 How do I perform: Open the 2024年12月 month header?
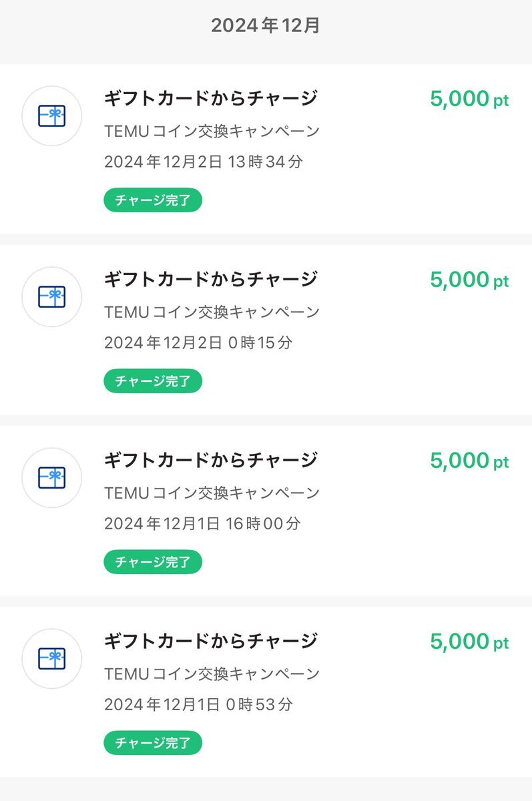pyautogui.click(x=266, y=25)
